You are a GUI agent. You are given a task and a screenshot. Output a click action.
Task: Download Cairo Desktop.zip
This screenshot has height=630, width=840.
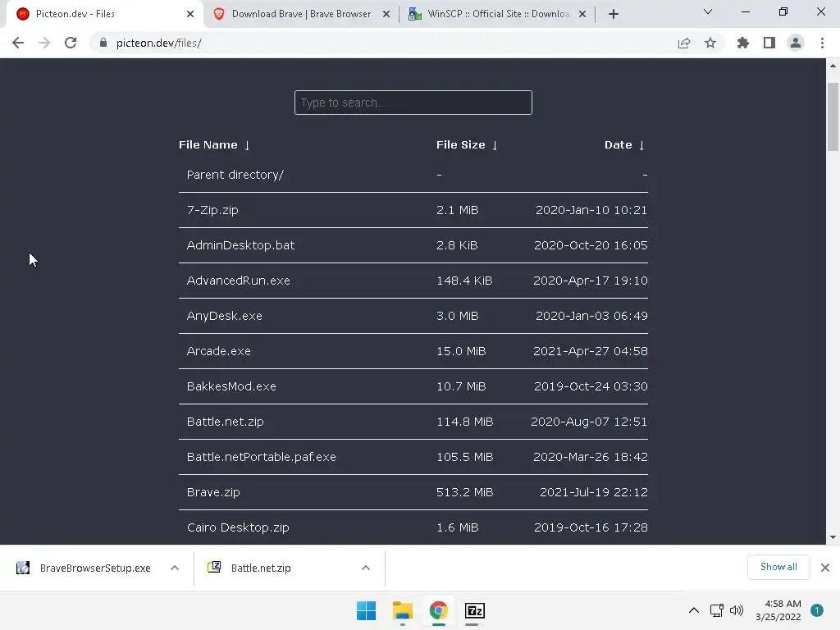click(238, 527)
